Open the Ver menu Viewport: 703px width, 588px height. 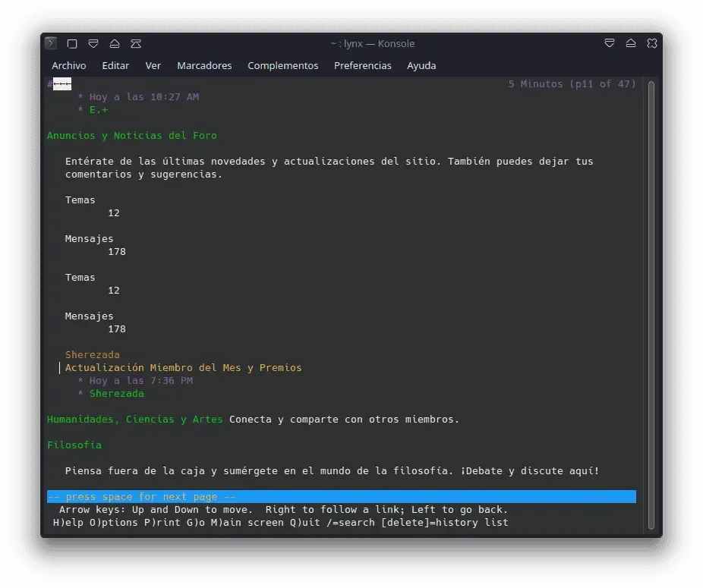[153, 65]
